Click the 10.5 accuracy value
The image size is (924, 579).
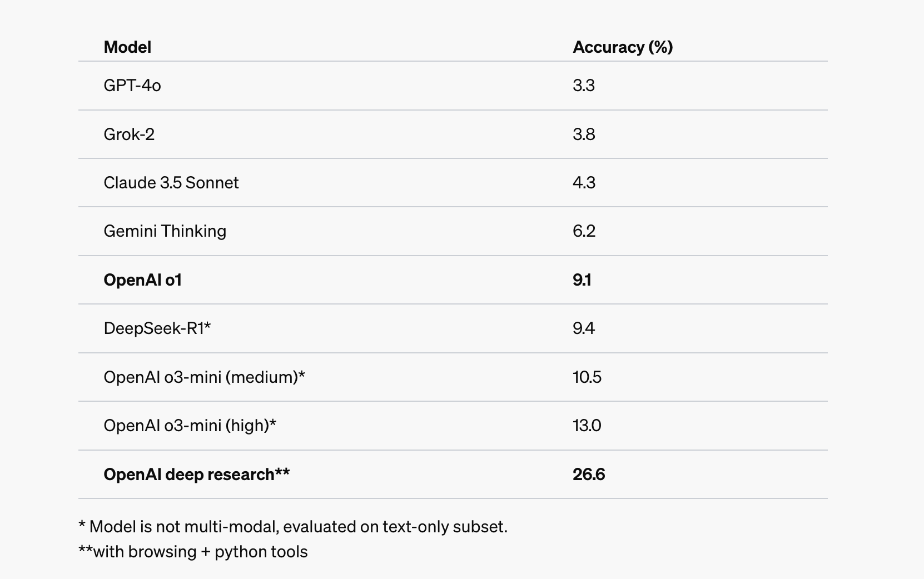[x=587, y=377]
